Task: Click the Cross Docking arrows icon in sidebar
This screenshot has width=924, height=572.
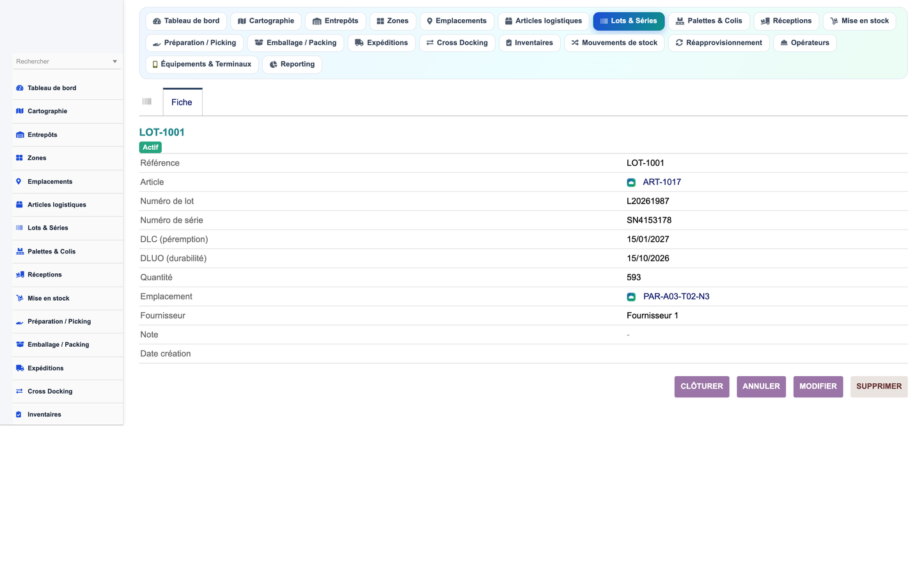Action: click(x=19, y=391)
